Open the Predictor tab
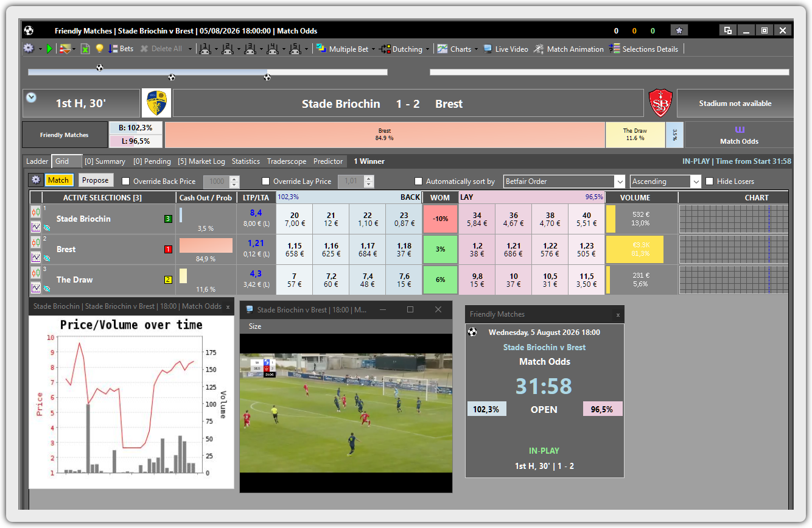 click(328, 161)
